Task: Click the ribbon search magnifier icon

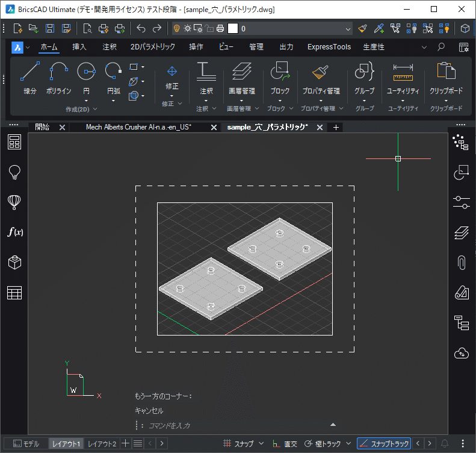Action: click(x=441, y=47)
